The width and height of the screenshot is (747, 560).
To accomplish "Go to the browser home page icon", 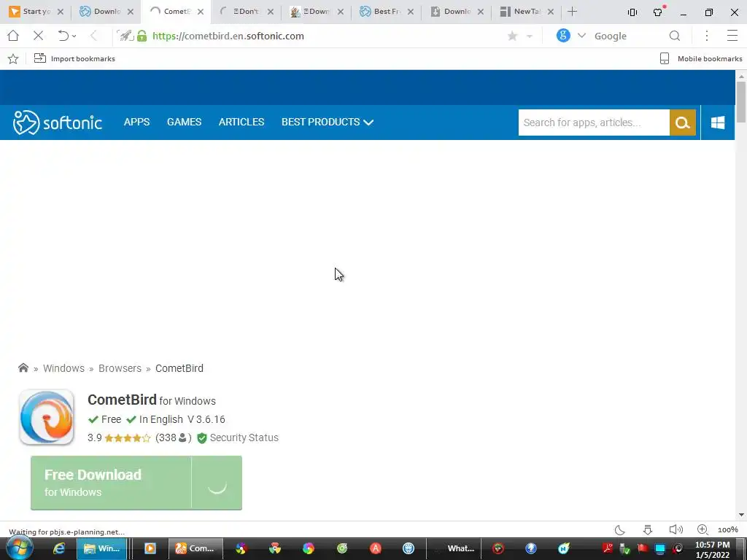I will click(13, 36).
